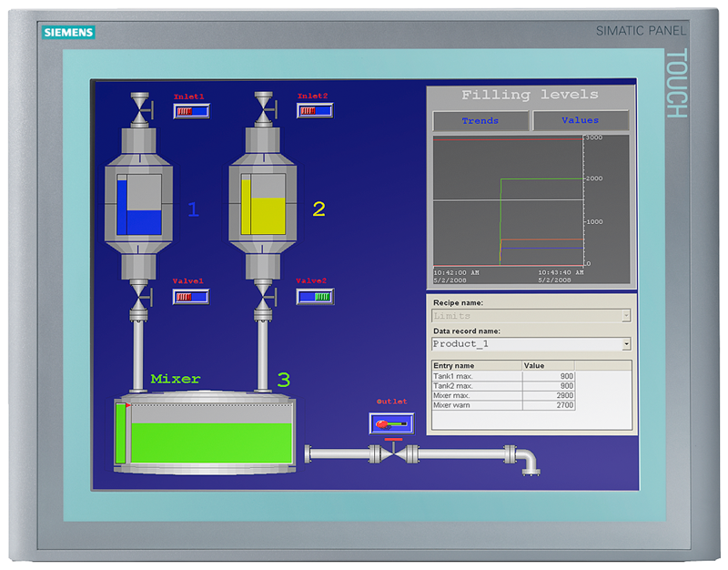Viewport: 728px width, 570px height.
Task: Select the green mixer tank
Action: coord(205,432)
